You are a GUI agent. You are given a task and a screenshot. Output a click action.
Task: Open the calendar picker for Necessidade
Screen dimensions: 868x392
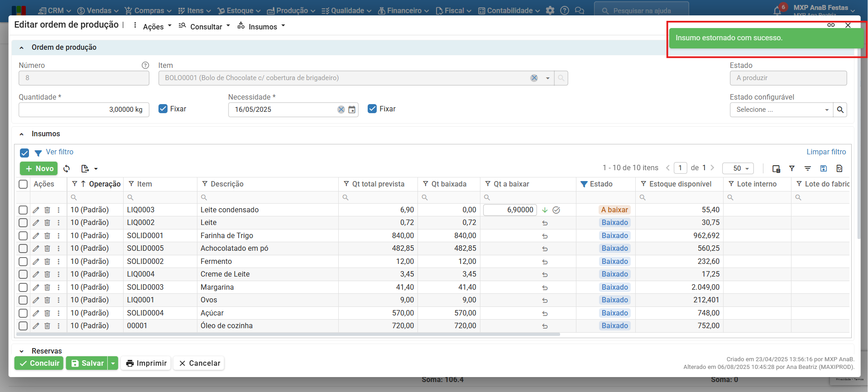tap(352, 110)
